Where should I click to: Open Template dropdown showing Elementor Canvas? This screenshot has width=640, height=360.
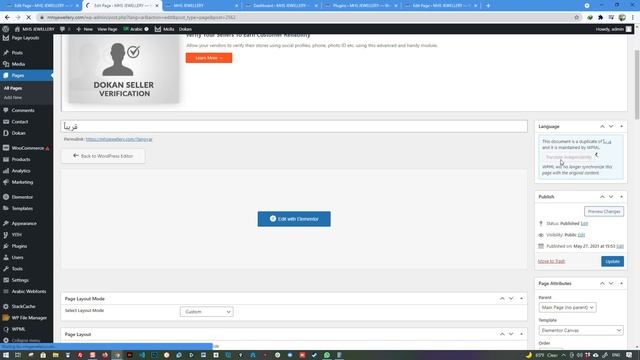[x=581, y=330]
